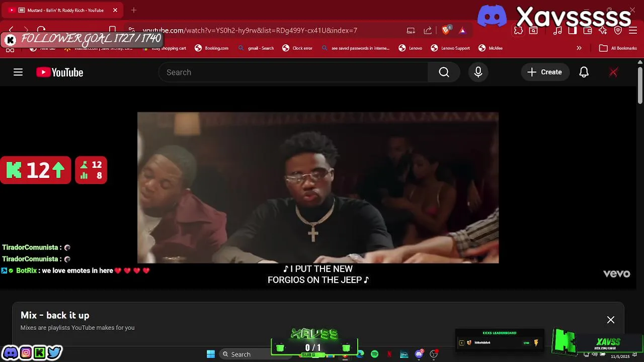This screenshot has width=644, height=362.
Task: View site information icon beside URL
Action: (x=131, y=30)
